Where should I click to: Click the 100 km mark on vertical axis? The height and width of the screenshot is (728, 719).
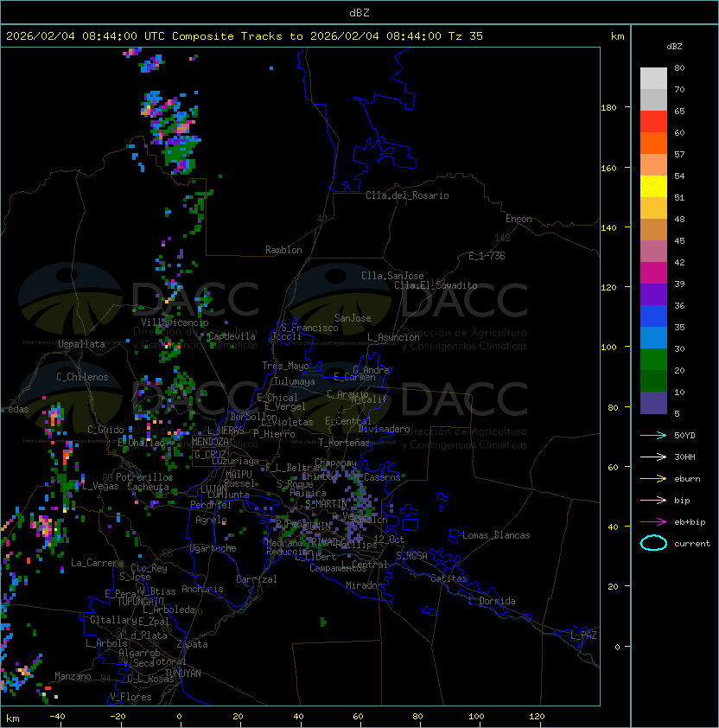[x=608, y=348]
